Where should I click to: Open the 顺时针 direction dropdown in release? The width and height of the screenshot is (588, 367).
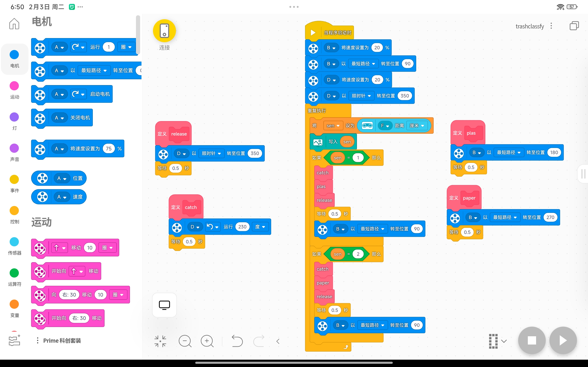211,153
